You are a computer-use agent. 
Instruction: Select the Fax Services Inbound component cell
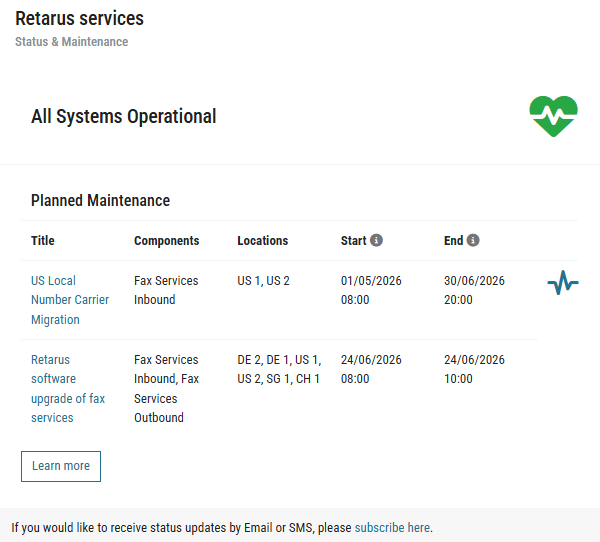click(x=166, y=290)
